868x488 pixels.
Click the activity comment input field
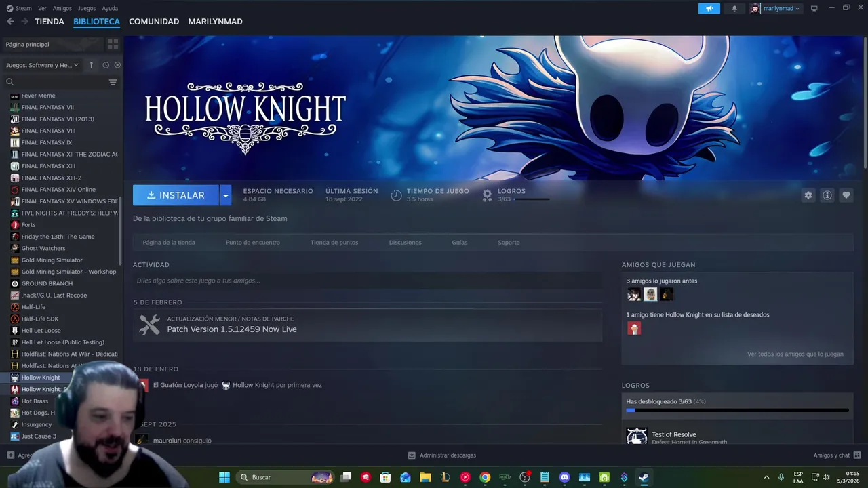(368, 281)
